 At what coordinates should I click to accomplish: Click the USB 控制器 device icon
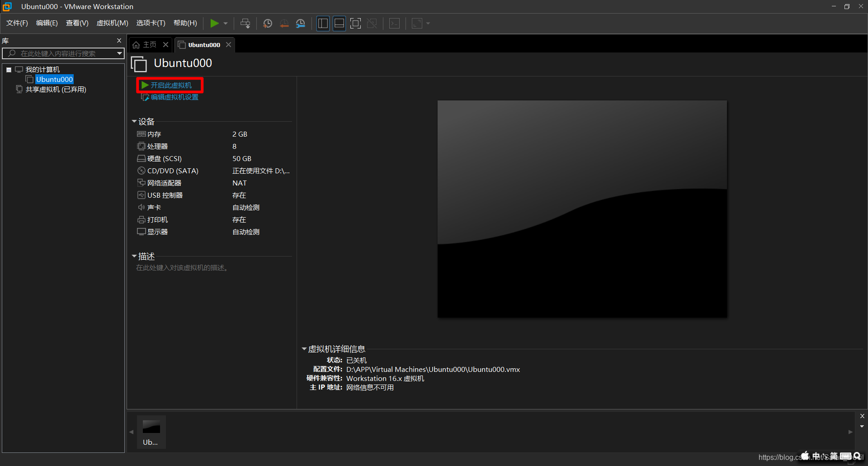tap(142, 195)
